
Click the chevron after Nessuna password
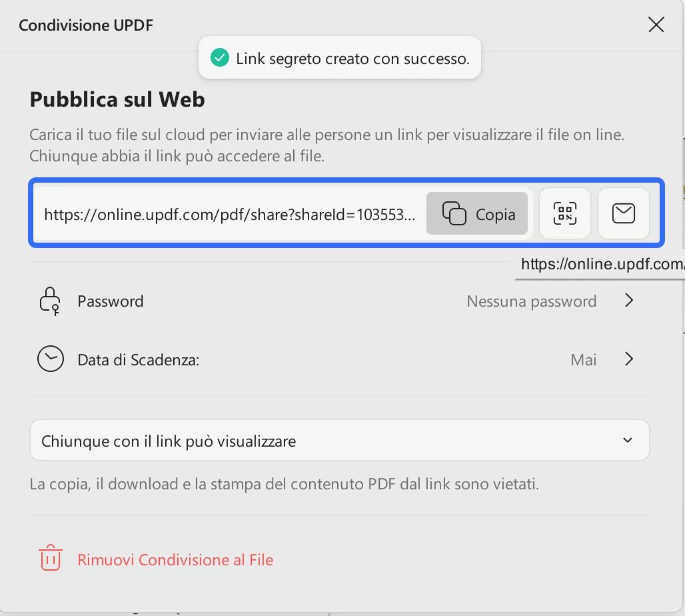(628, 301)
